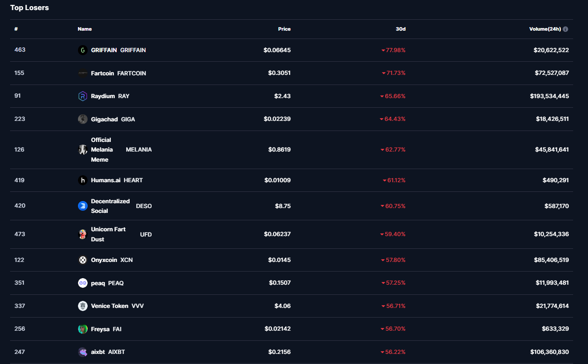The height and width of the screenshot is (364, 588).
Task: Click the Official Melania Meme logo
Action: pos(82,150)
